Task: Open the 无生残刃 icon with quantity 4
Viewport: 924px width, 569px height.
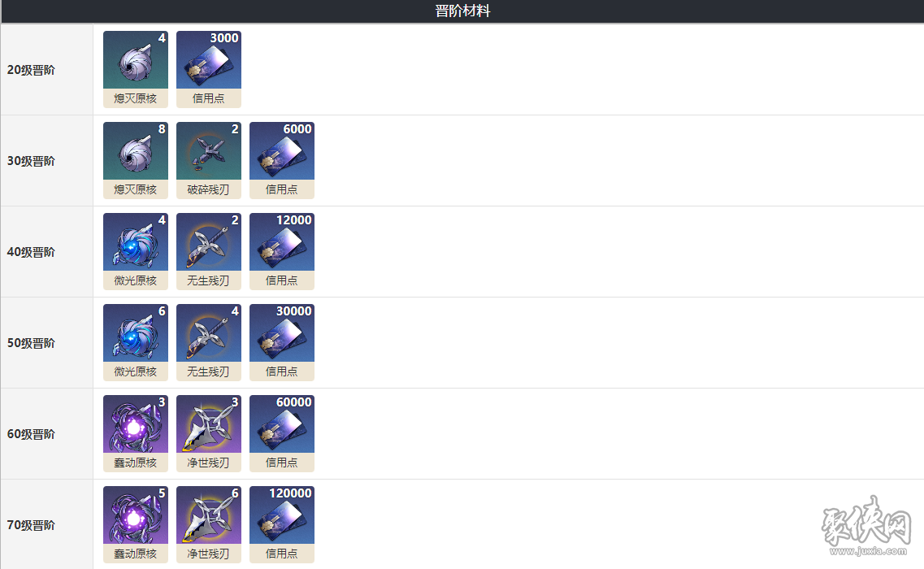Action: pos(209,342)
